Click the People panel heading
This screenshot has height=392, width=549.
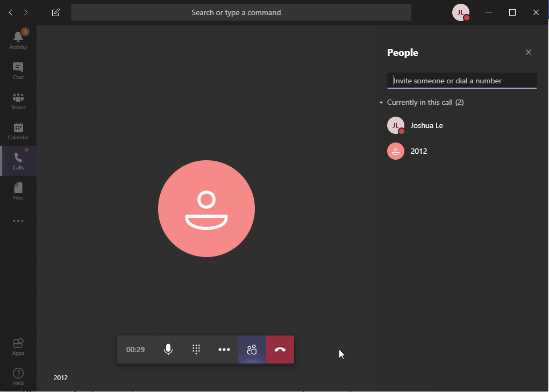403,53
